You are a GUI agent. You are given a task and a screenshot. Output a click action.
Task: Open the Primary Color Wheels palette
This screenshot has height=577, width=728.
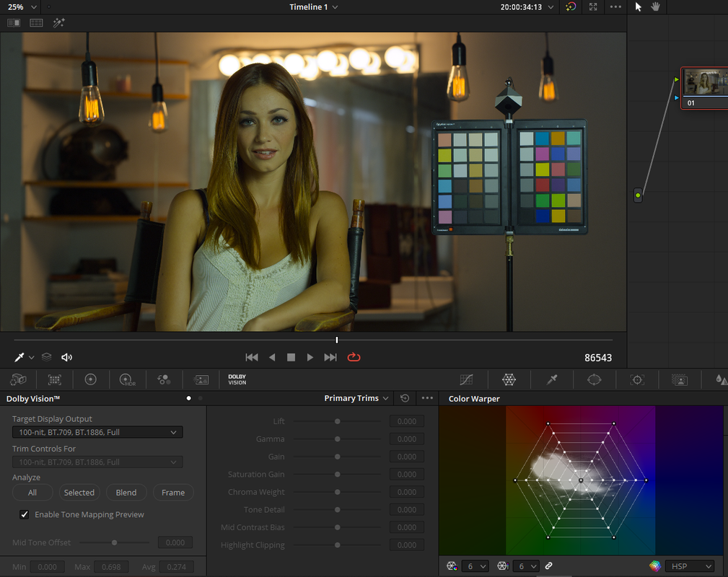point(90,379)
